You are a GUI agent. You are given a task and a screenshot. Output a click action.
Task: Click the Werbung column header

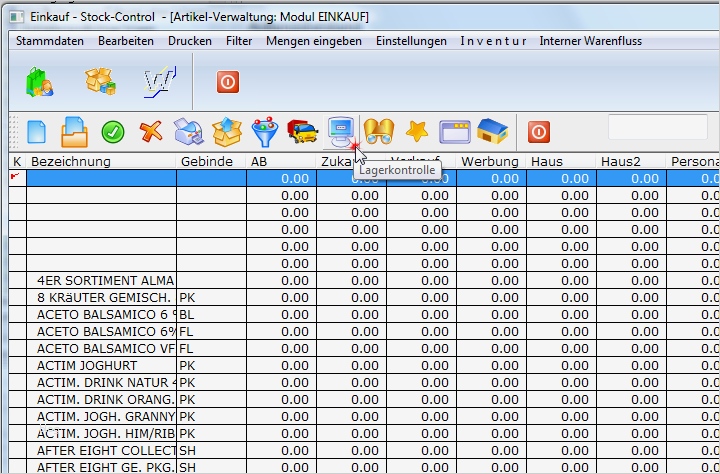coord(491,162)
